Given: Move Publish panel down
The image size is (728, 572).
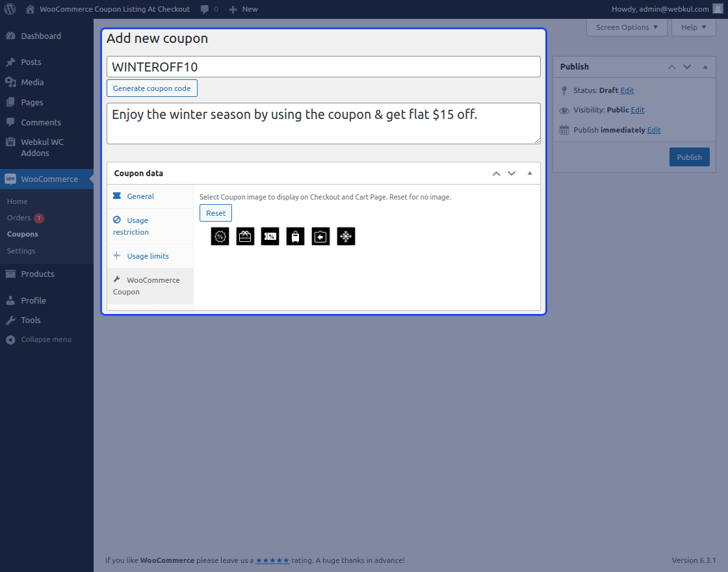Looking at the screenshot, I should [687, 67].
